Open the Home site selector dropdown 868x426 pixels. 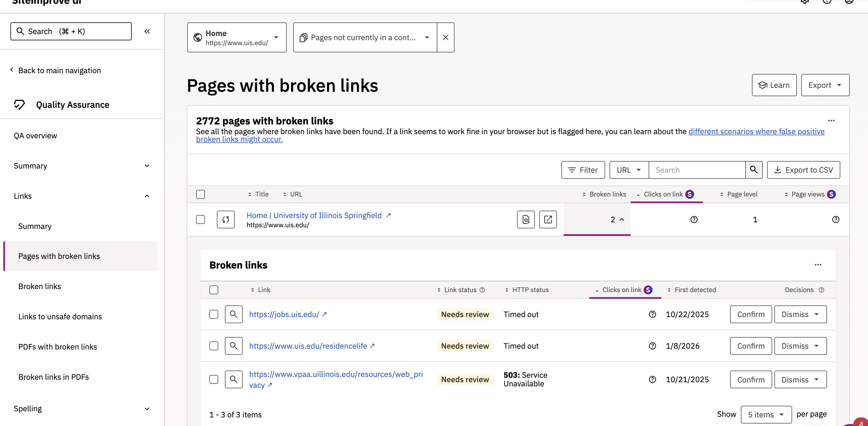pyautogui.click(x=237, y=37)
